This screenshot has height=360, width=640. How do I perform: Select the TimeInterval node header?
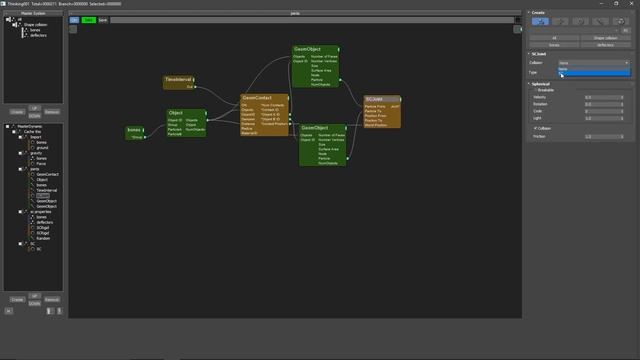178,80
